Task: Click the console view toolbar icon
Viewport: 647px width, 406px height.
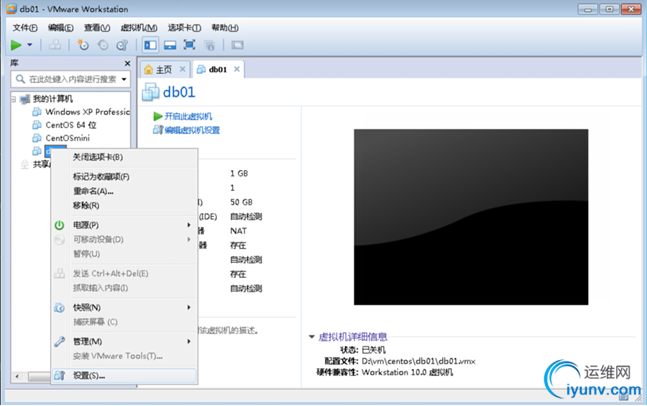Action: pyautogui.click(x=237, y=45)
